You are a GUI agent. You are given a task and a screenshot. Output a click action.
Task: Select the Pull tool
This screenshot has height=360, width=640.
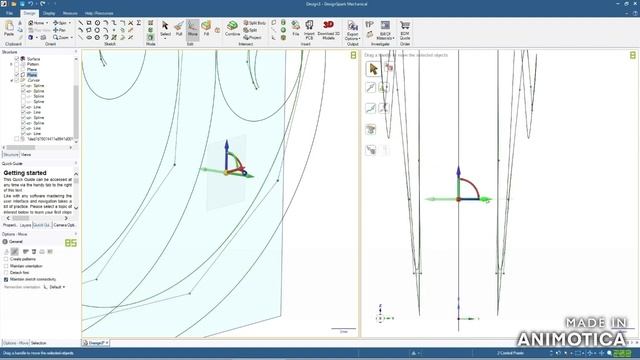click(179, 29)
